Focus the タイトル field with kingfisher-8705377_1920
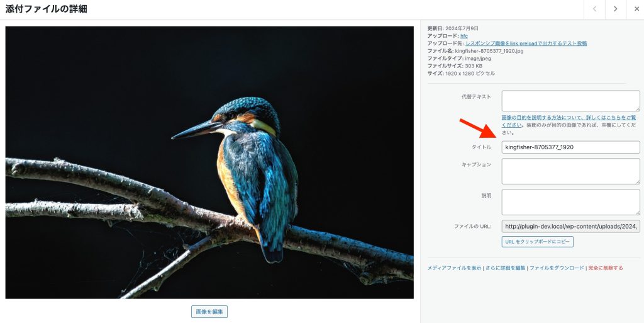The height and width of the screenshot is (323, 644). tap(570, 147)
